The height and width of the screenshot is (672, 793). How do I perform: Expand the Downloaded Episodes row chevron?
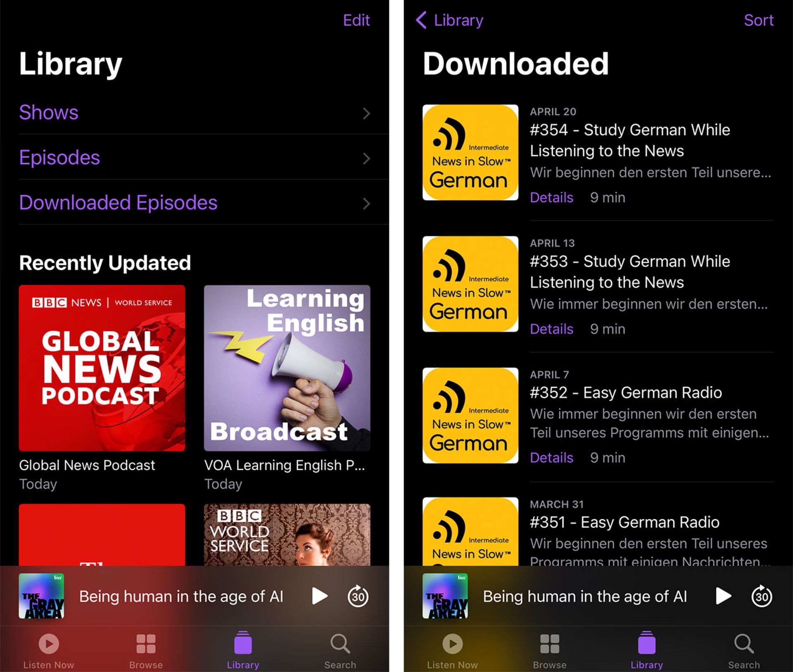point(366,203)
